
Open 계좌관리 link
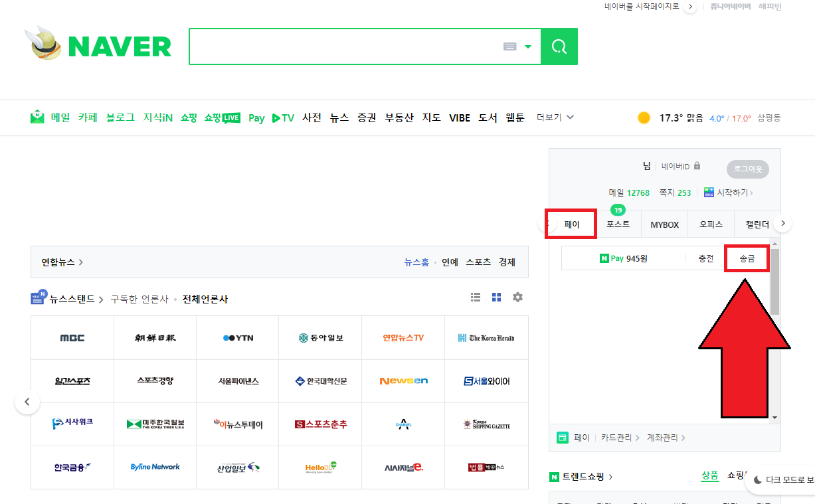pos(666,438)
